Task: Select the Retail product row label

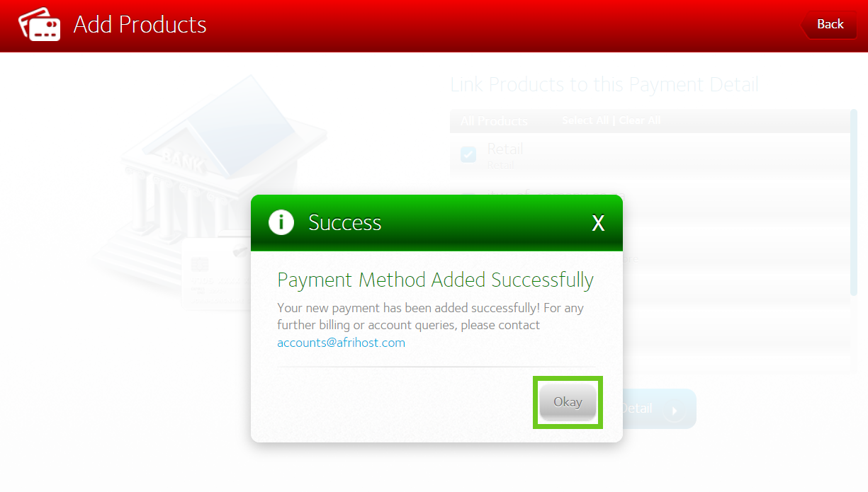Action: (505, 149)
